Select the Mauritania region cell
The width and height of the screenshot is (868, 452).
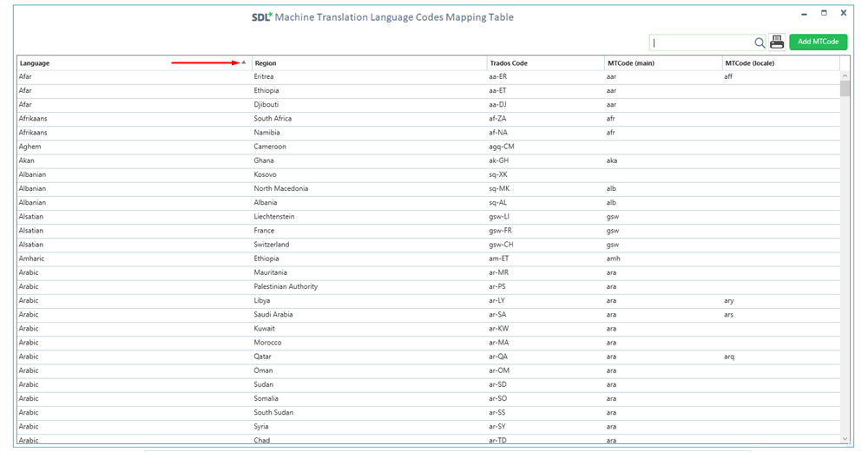click(x=270, y=272)
